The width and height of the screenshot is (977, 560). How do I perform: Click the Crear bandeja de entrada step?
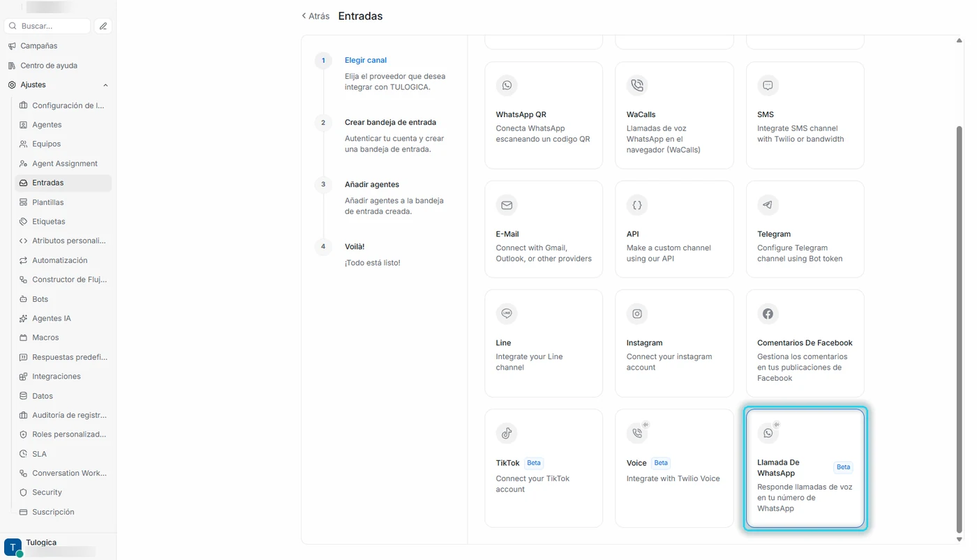point(390,122)
